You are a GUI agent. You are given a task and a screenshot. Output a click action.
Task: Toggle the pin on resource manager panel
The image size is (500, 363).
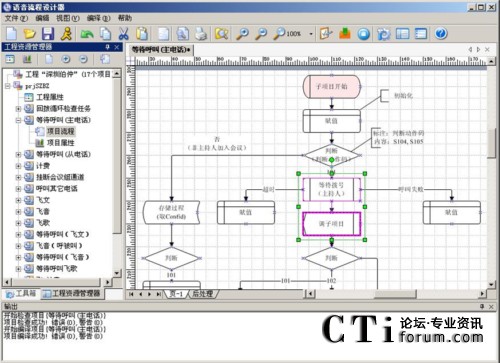[107, 47]
